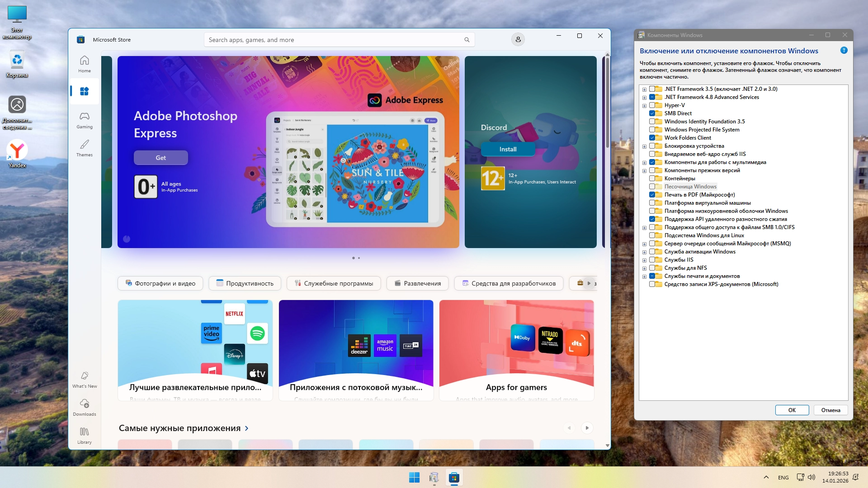The image size is (868, 488).
Task: Uncheck the SMB Direct component
Action: [652, 113]
